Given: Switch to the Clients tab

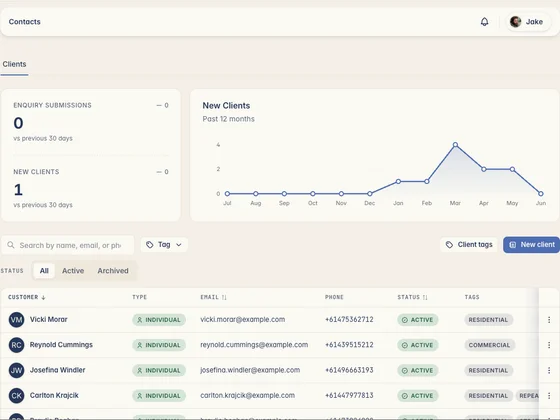Looking at the screenshot, I should click(x=14, y=64).
